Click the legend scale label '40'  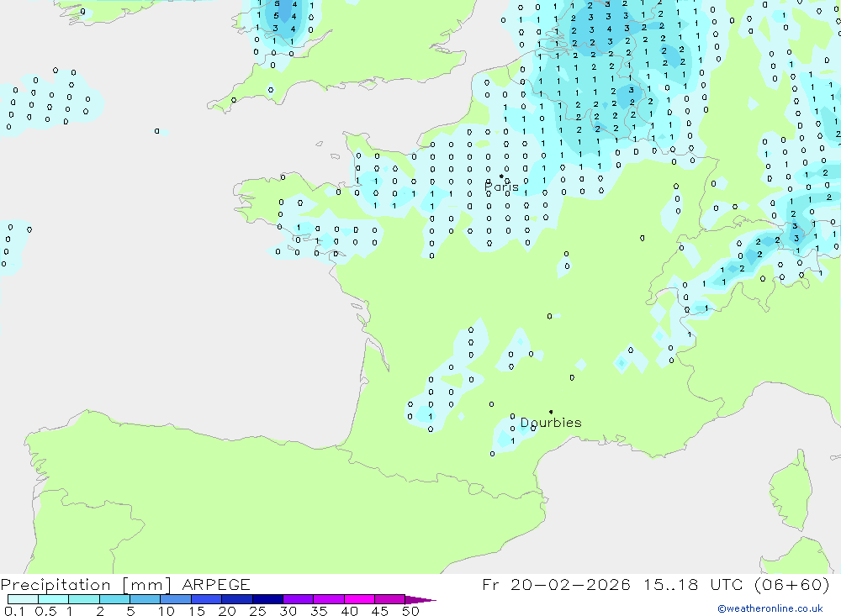pos(349,611)
